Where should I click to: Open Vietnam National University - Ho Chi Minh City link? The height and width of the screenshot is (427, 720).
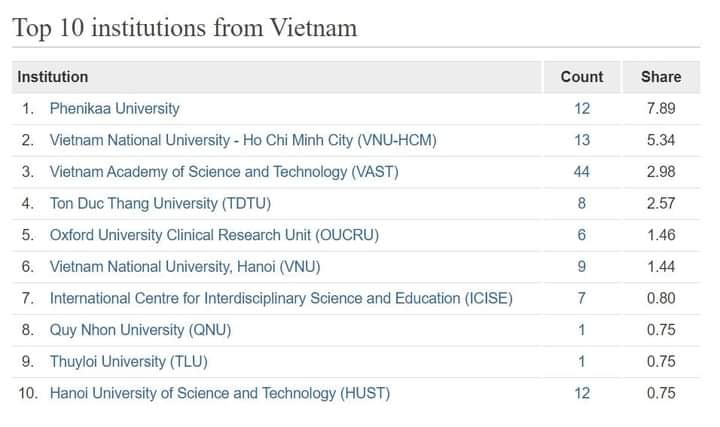click(243, 140)
